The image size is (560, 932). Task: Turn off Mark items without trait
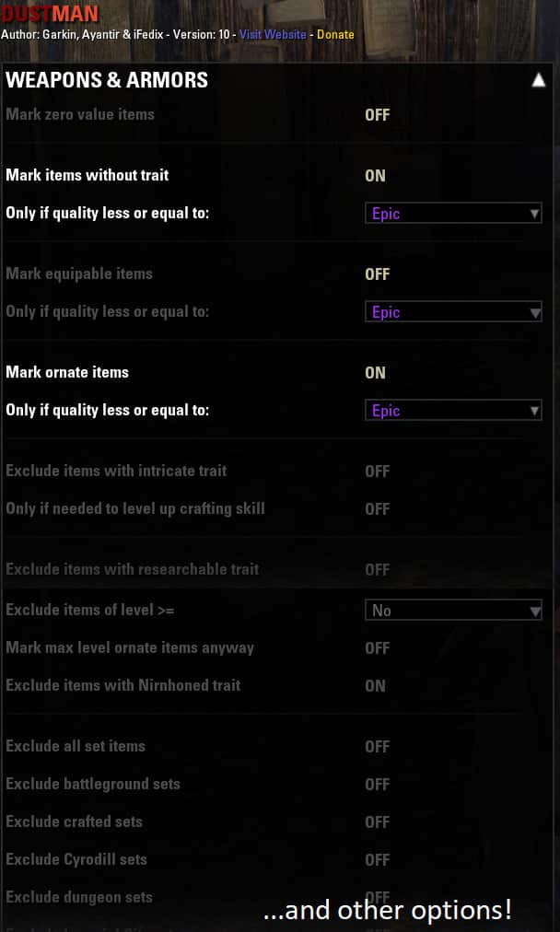(x=375, y=175)
